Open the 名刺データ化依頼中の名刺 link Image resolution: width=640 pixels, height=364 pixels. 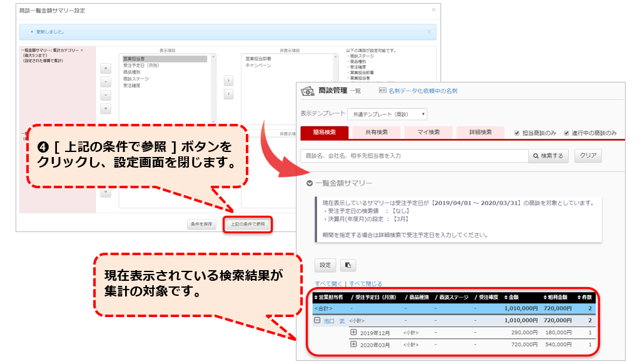point(422,91)
